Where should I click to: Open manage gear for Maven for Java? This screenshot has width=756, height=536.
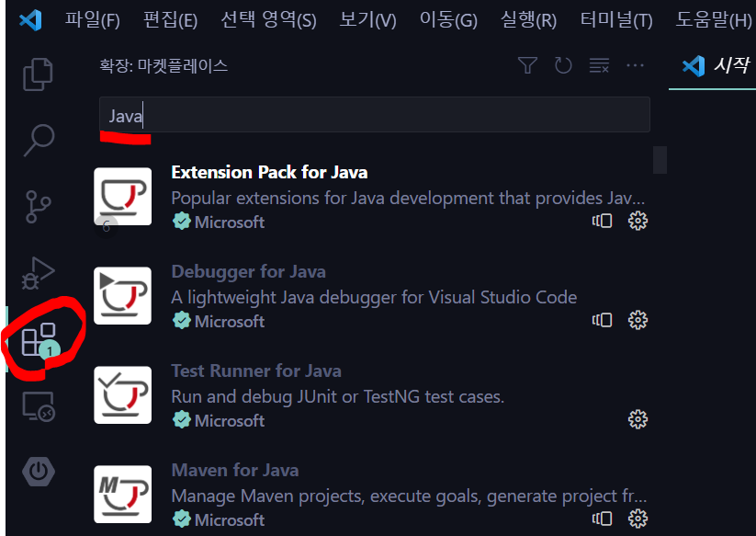(x=638, y=519)
